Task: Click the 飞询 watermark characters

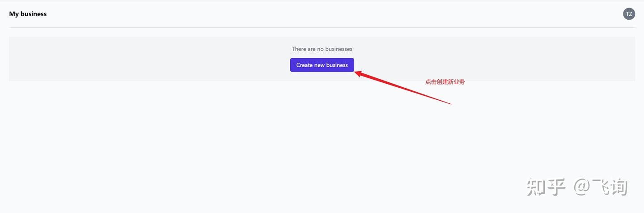Action: coord(610,187)
